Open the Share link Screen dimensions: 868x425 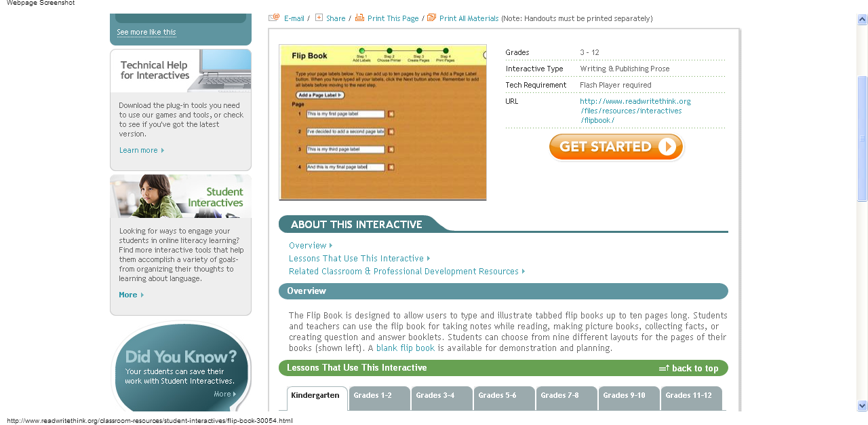point(336,19)
